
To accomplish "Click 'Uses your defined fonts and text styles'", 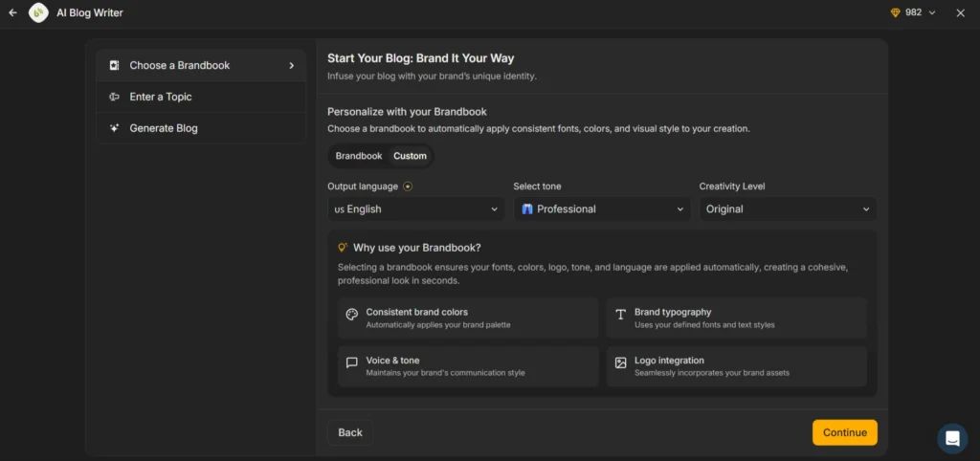I will [704, 325].
